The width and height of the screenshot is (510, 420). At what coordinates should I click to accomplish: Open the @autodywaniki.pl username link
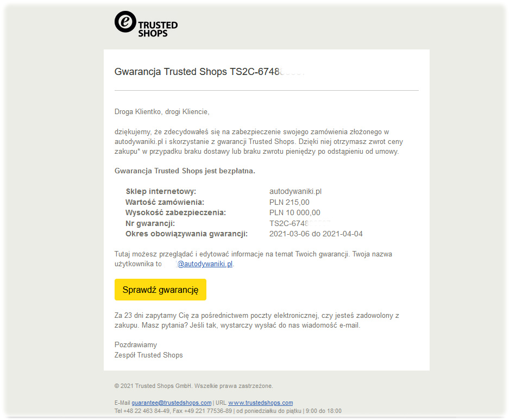[205, 264]
